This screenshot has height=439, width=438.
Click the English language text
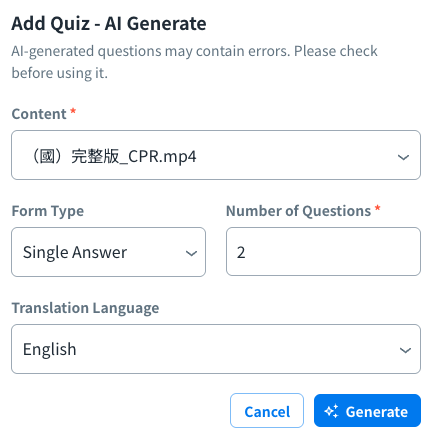click(x=50, y=349)
